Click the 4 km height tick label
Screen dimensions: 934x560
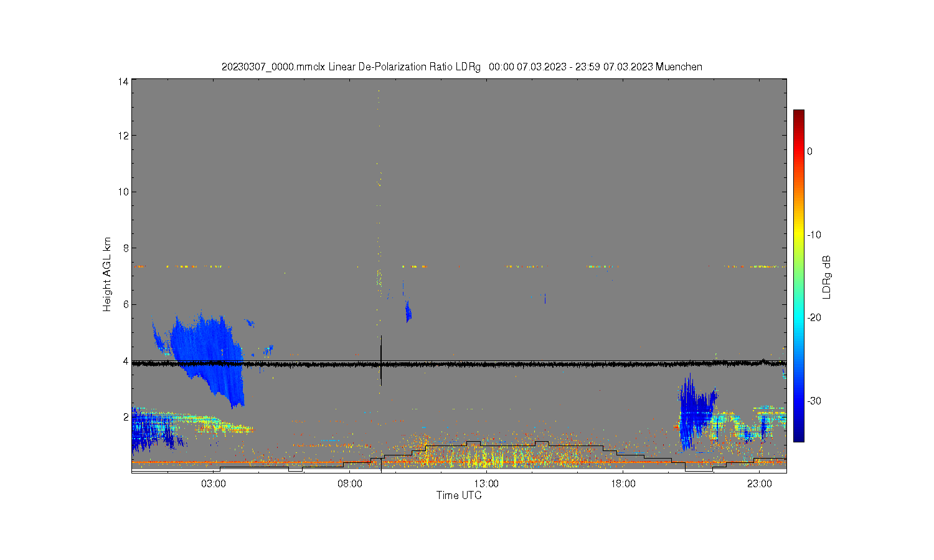tap(126, 361)
